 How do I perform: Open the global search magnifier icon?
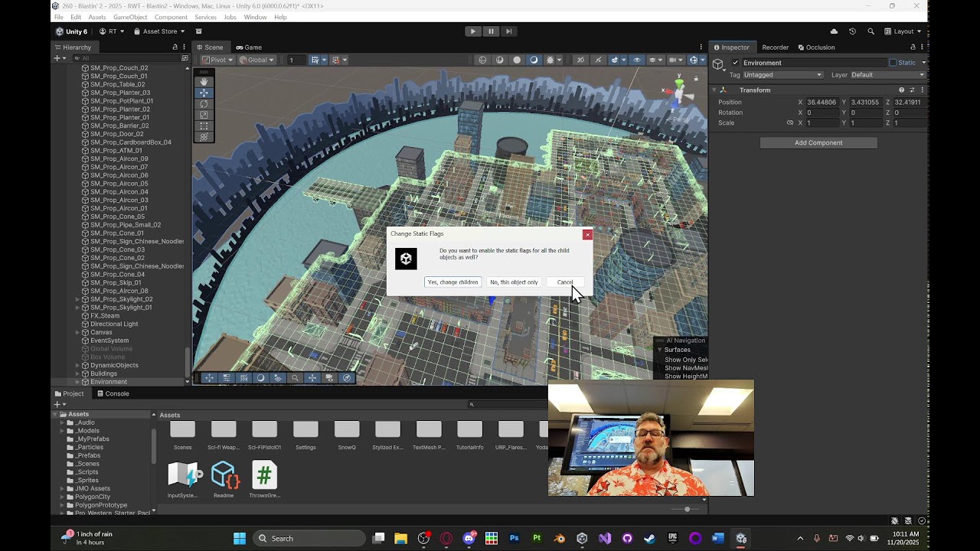click(871, 31)
